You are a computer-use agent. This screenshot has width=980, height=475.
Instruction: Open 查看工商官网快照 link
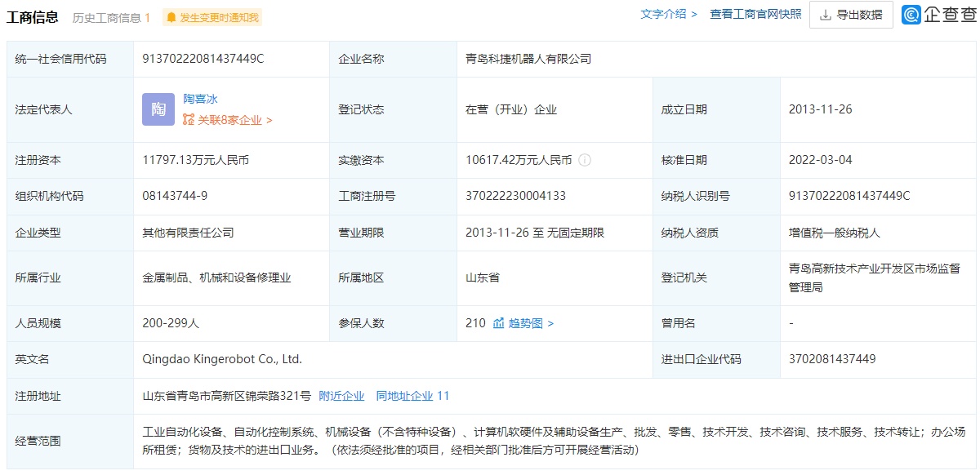click(x=755, y=14)
